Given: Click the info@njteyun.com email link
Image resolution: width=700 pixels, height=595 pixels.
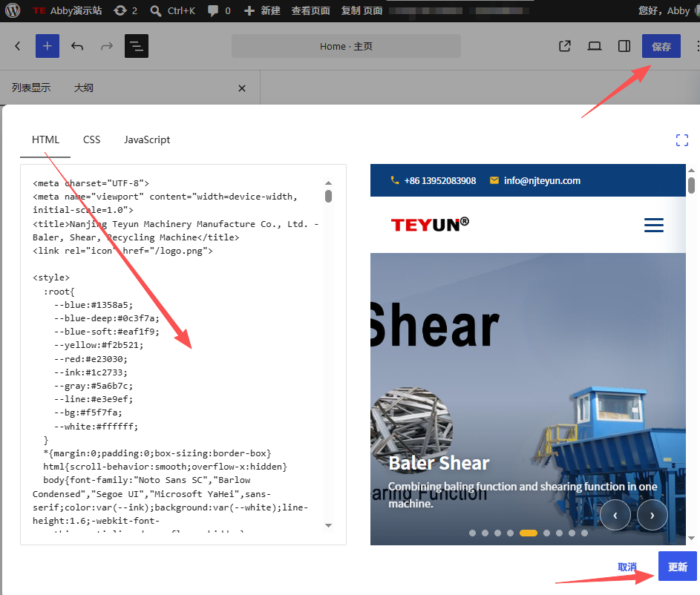Looking at the screenshot, I should pos(542,180).
